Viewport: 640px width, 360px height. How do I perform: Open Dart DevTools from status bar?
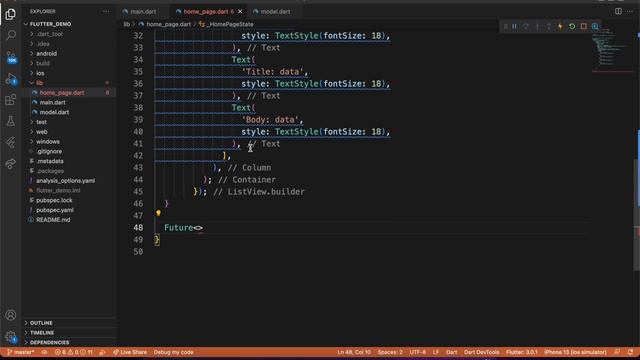point(481,352)
